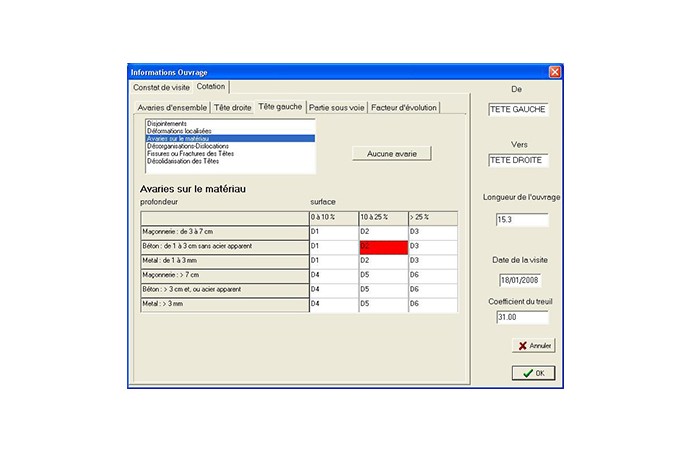Pick Fissures ou Fractures des Têtes
690x450 pixels.
[x=189, y=153]
